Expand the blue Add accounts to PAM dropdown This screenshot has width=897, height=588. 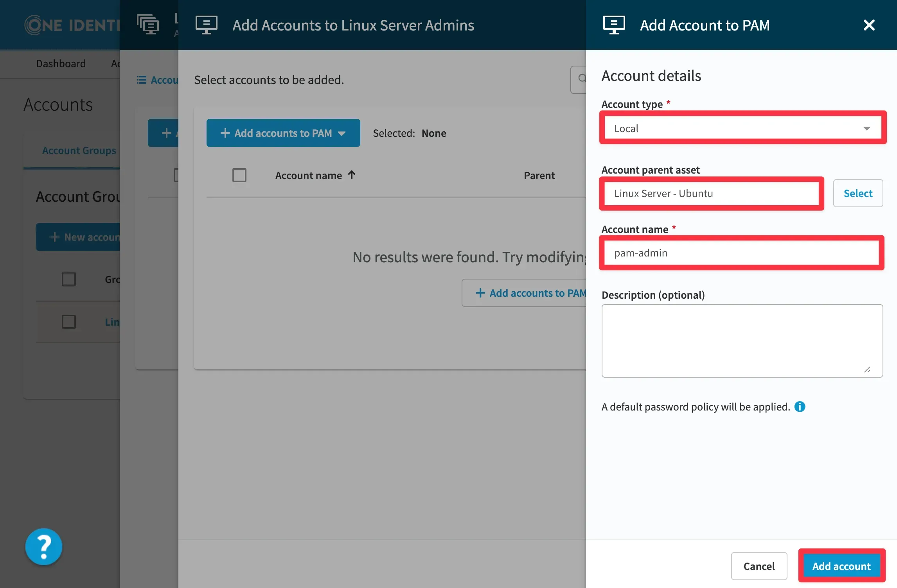coord(283,133)
